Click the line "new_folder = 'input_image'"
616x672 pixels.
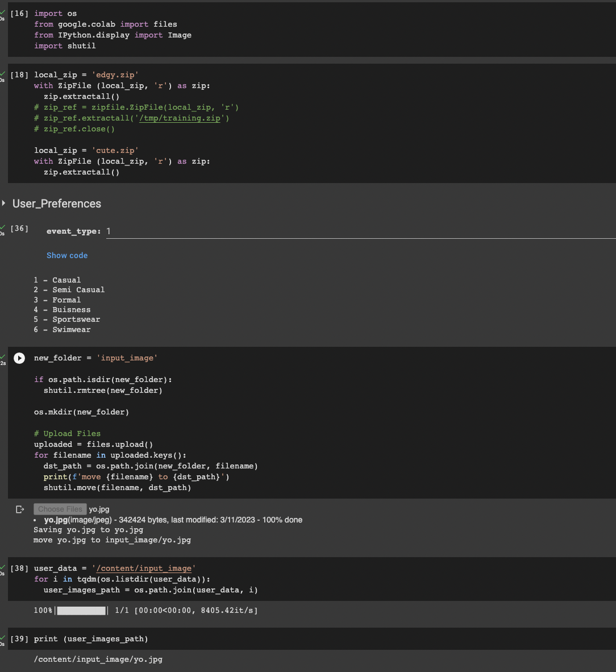(95, 358)
